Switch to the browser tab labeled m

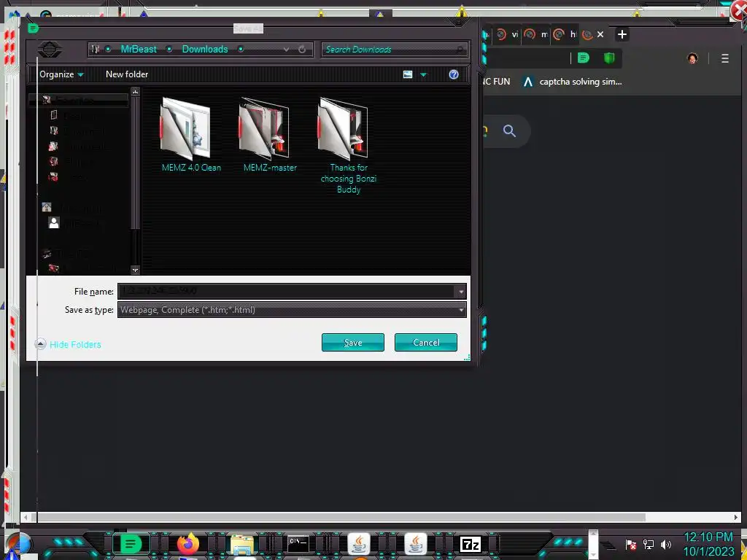(x=536, y=34)
